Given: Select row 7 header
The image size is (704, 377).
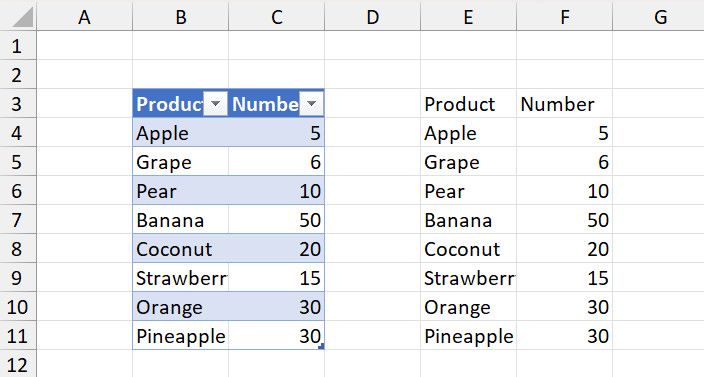Looking at the screenshot, I should [x=18, y=220].
